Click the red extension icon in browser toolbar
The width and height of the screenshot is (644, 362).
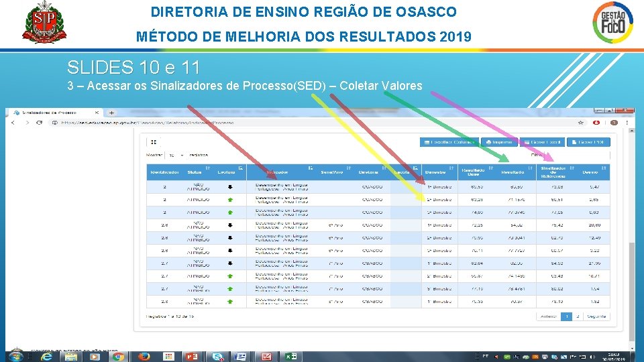pyautogui.click(x=596, y=123)
